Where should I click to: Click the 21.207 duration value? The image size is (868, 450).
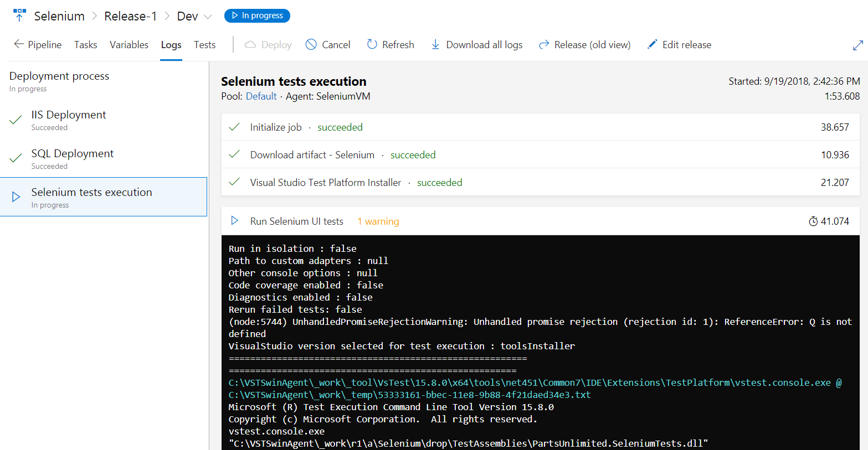(x=835, y=183)
